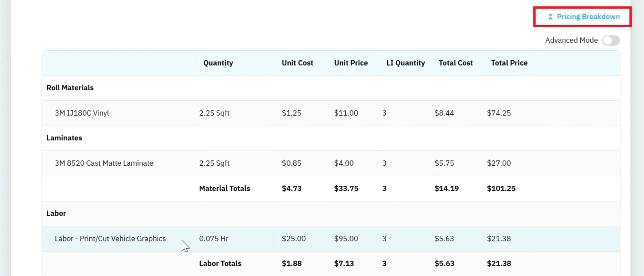Click Labor - Print/Cut Vehicle Graphics row
The width and height of the screenshot is (644, 276).
pos(331,239)
